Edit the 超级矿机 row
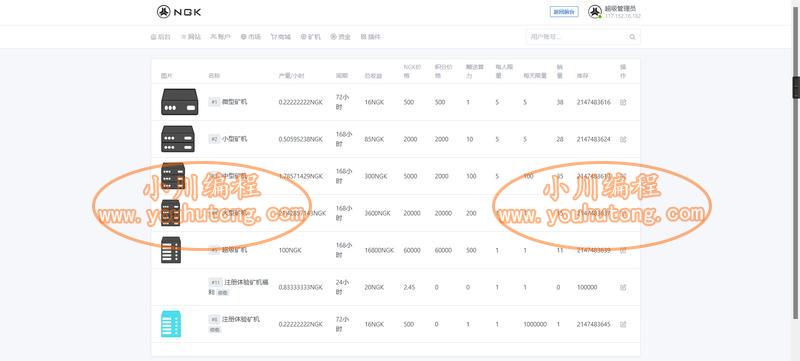 [x=623, y=250]
